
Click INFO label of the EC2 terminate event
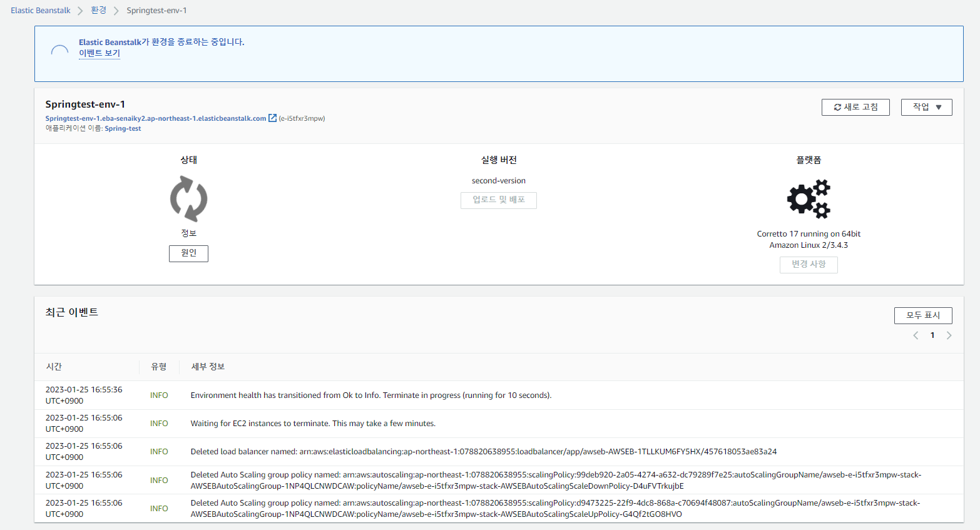(x=159, y=424)
